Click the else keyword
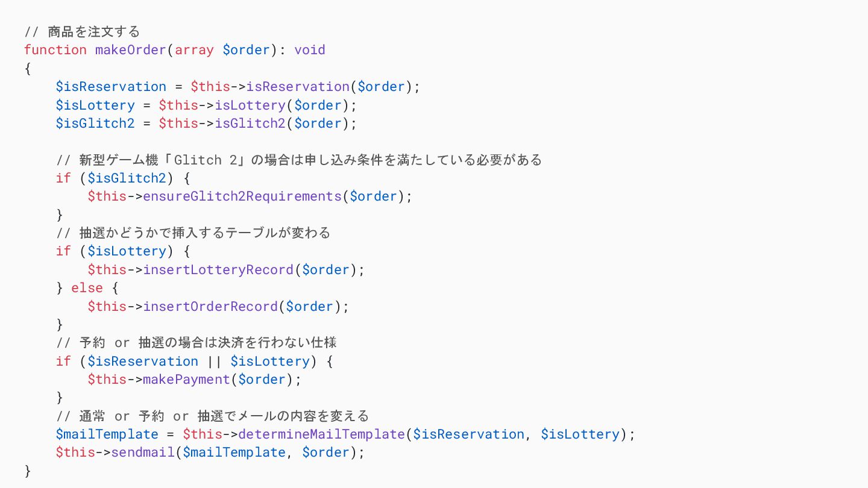Image resolution: width=868 pixels, height=488 pixels. pos(87,288)
